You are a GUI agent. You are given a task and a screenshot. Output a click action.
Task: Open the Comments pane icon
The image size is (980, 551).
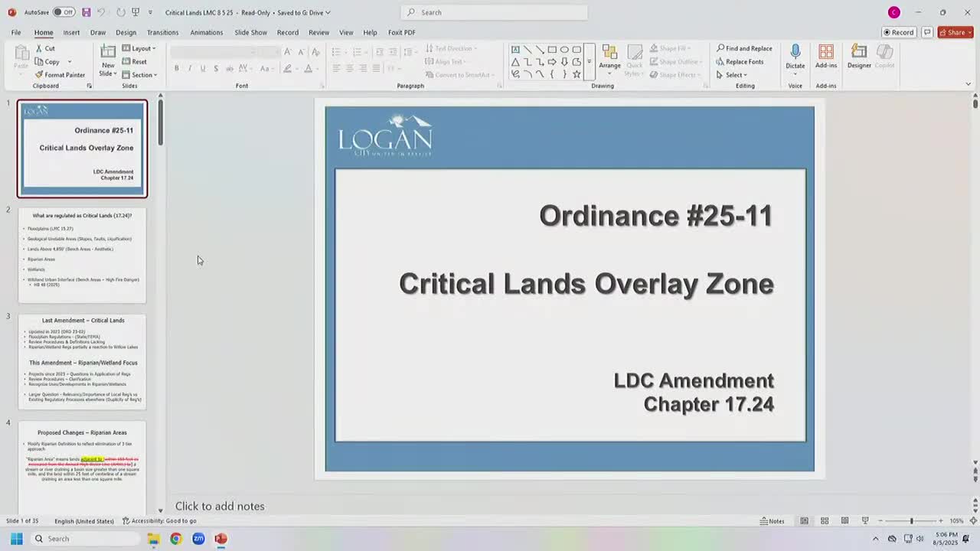coord(927,32)
